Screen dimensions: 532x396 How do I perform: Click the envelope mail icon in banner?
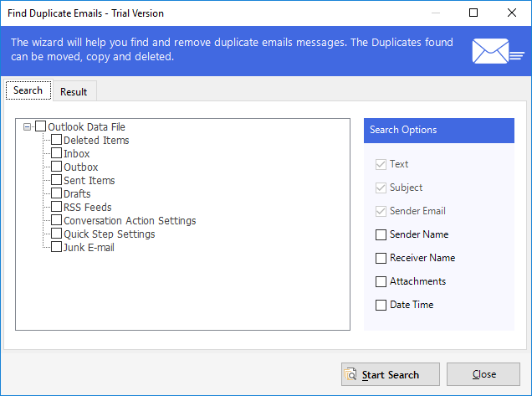[x=498, y=51]
